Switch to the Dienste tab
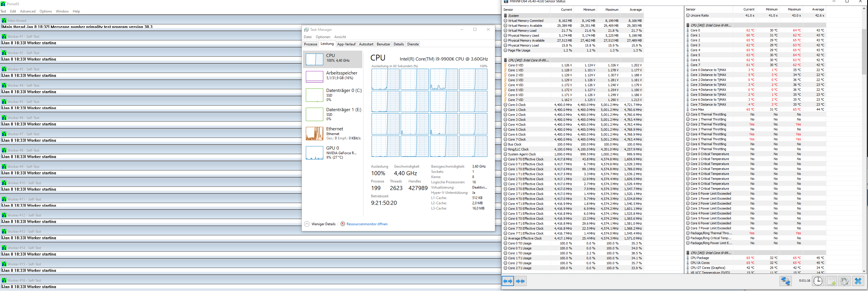 point(413,44)
